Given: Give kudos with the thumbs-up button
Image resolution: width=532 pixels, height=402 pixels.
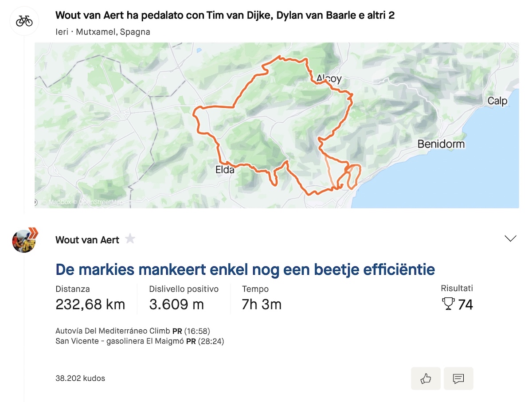Looking at the screenshot, I should (426, 379).
